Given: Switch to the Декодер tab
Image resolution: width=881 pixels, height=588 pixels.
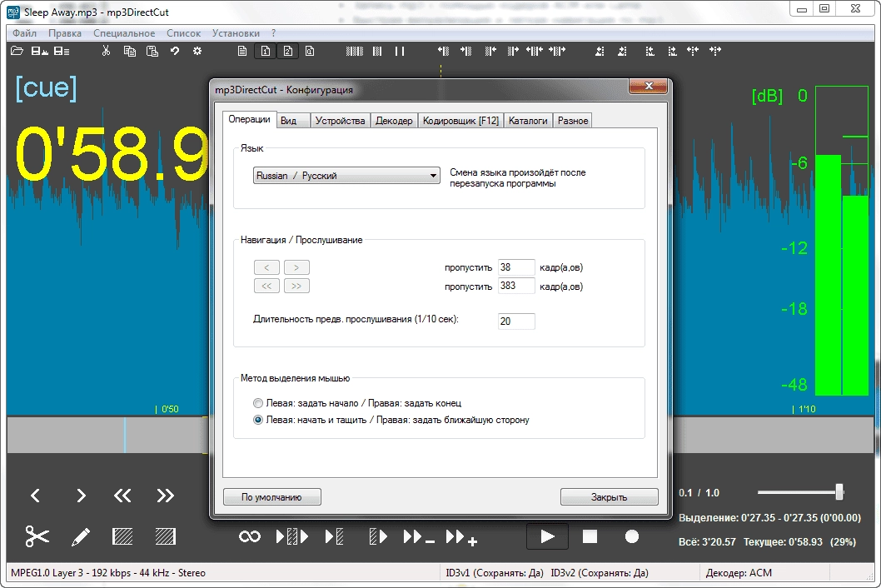Looking at the screenshot, I should 394,121.
